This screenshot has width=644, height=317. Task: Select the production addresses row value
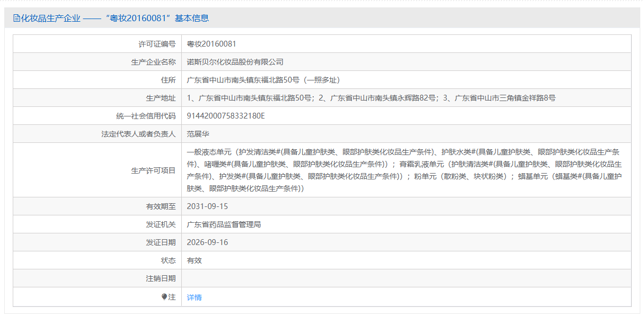click(371, 98)
